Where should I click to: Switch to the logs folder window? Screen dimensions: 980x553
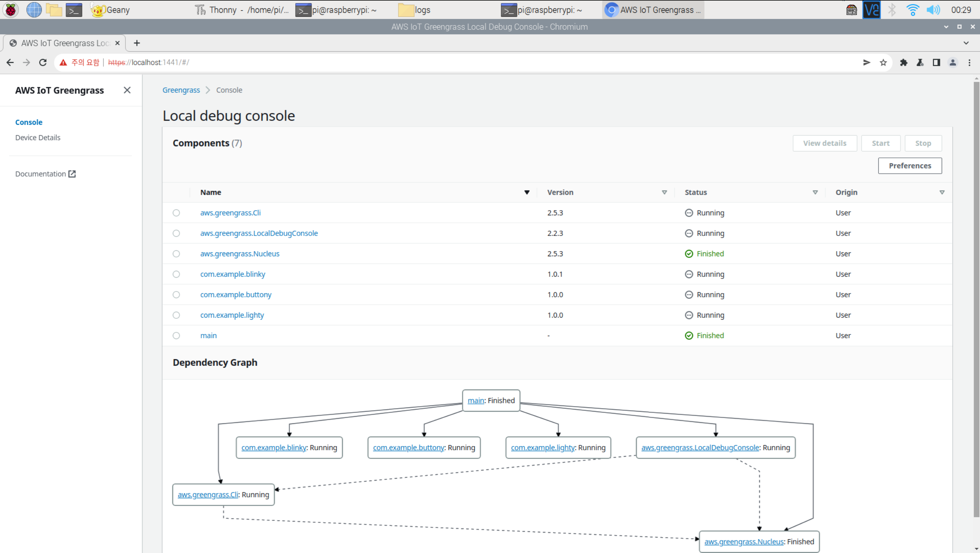pyautogui.click(x=414, y=10)
